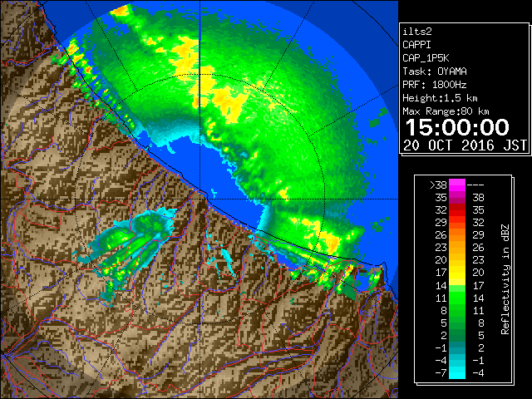Select the 'CAPPI' product label
The height and width of the screenshot is (399, 532).
tap(416, 45)
